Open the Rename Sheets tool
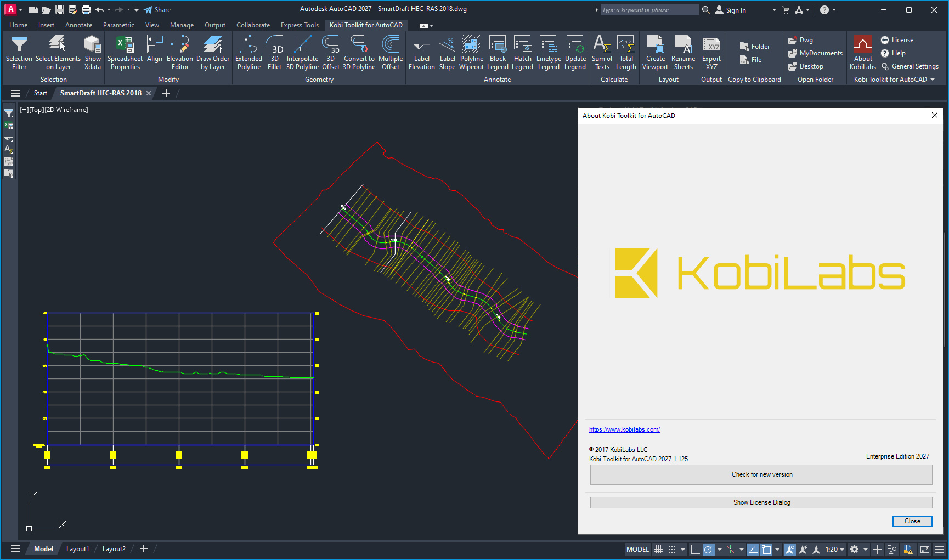The width and height of the screenshot is (949, 560). coord(683,53)
